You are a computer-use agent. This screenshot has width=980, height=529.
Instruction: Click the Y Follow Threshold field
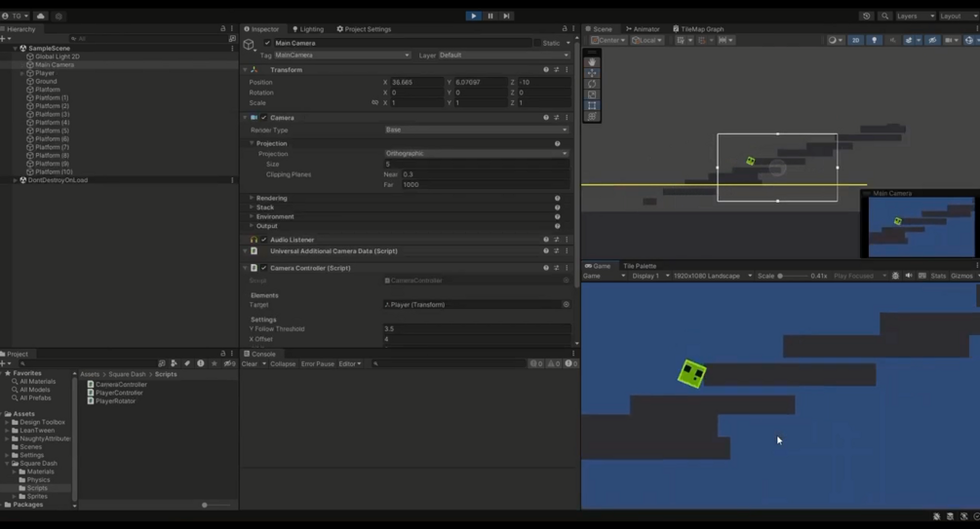[x=476, y=328]
